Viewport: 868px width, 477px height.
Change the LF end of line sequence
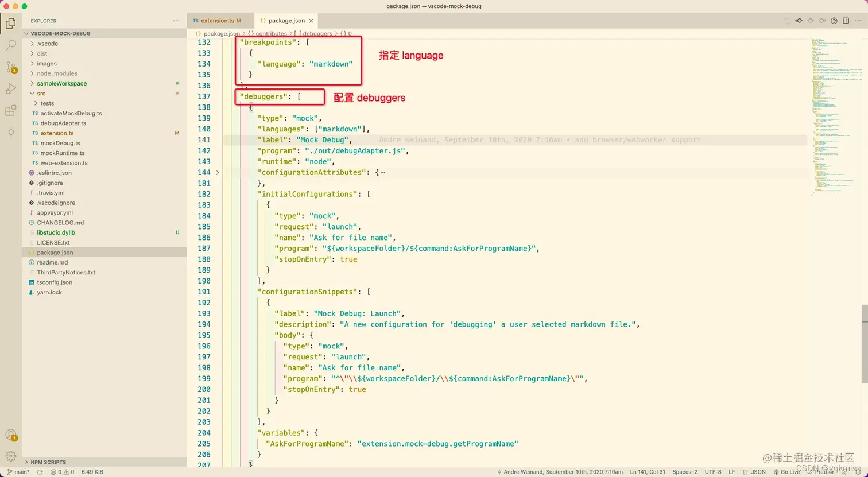point(732,472)
